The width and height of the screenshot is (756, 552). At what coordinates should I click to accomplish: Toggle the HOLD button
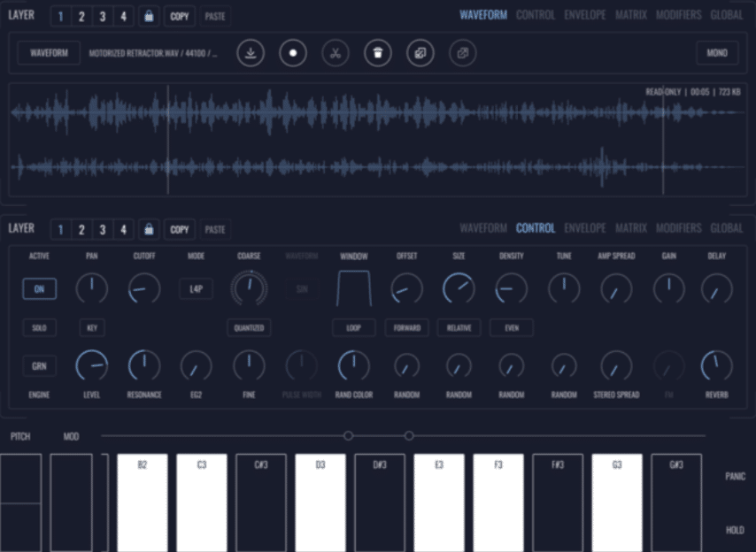(735, 530)
